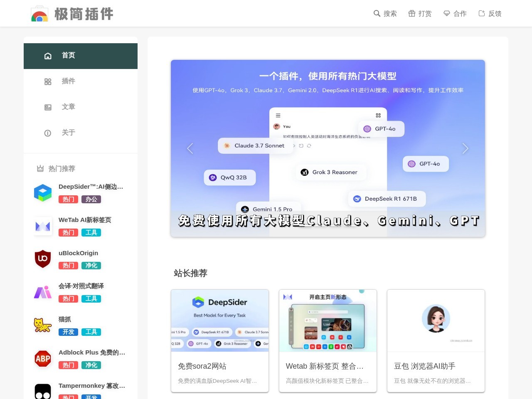The image size is (532, 399).
Task: Open the main carousel banner image
Action: click(x=328, y=148)
